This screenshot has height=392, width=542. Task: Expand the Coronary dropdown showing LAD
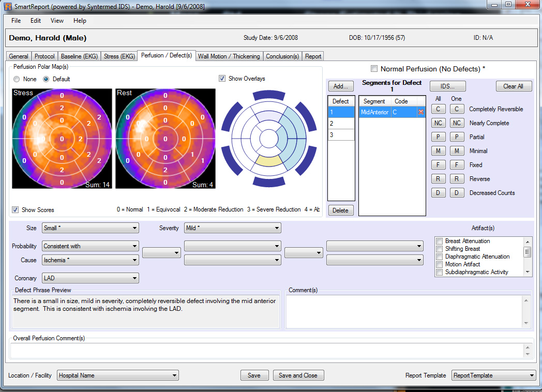(x=91, y=278)
